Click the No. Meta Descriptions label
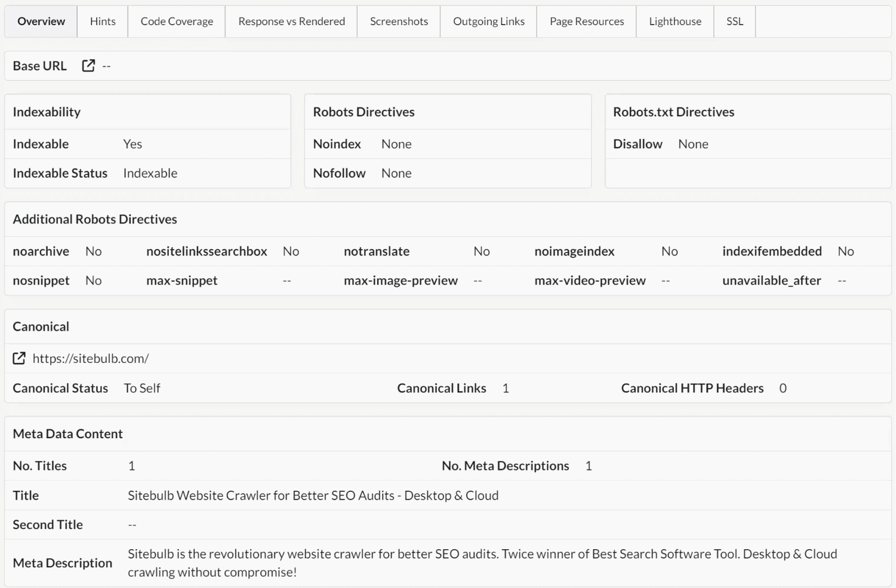The height and width of the screenshot is (588, 896). 506,466
